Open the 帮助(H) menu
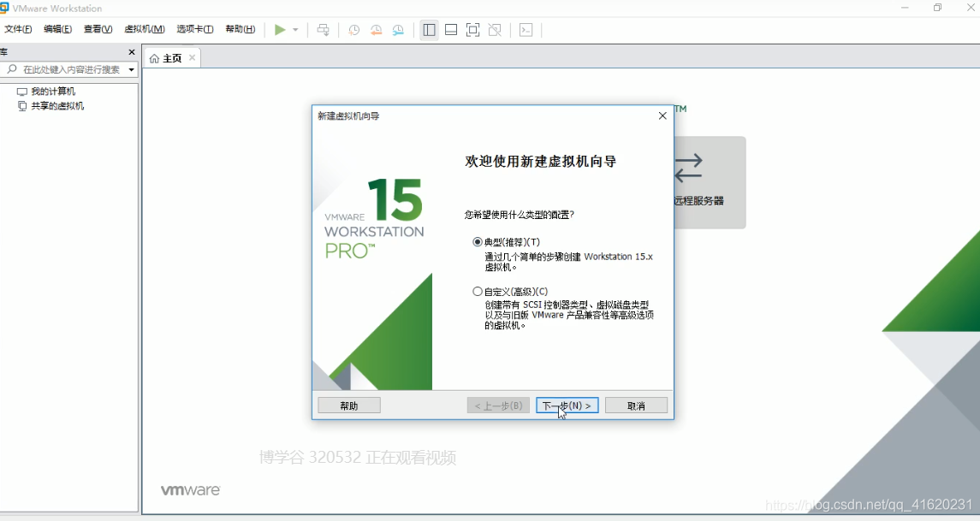The width and height of the screenshot is (980, 521). [x=240, y=29]
